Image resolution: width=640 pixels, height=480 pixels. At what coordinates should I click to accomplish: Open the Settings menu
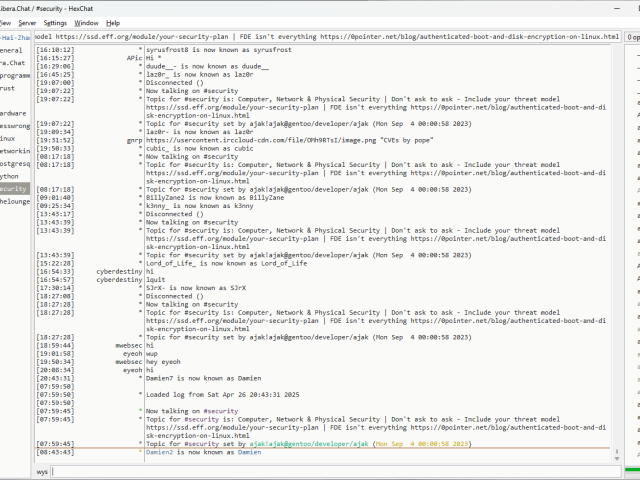56,22
